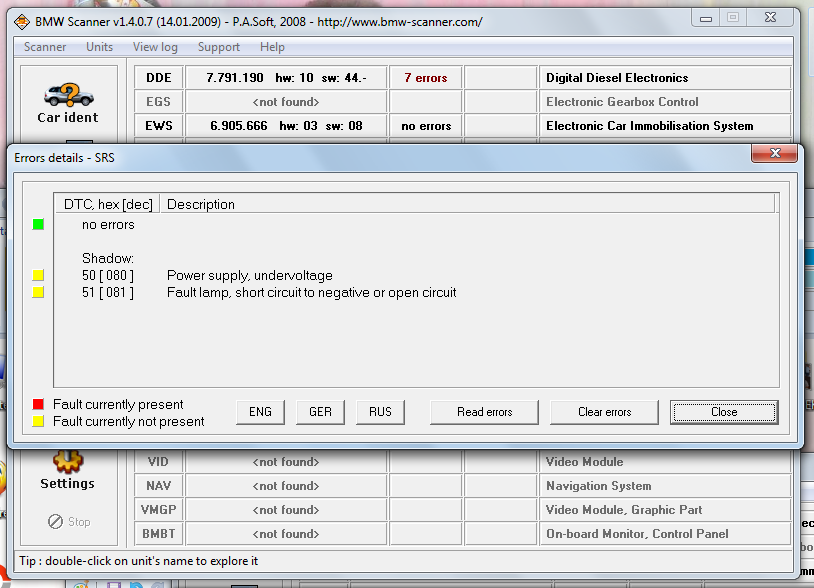Open the Help menu

[272, 47]
